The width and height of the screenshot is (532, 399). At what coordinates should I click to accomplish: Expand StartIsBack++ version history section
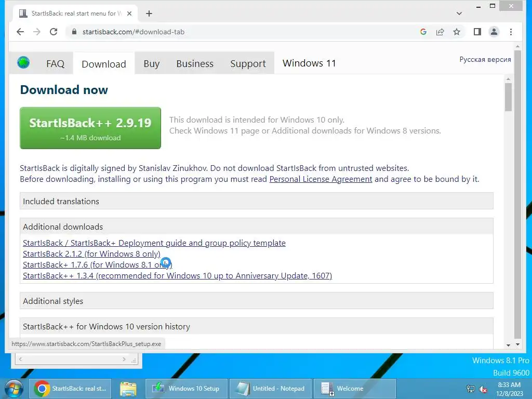[x=257, y=326]
